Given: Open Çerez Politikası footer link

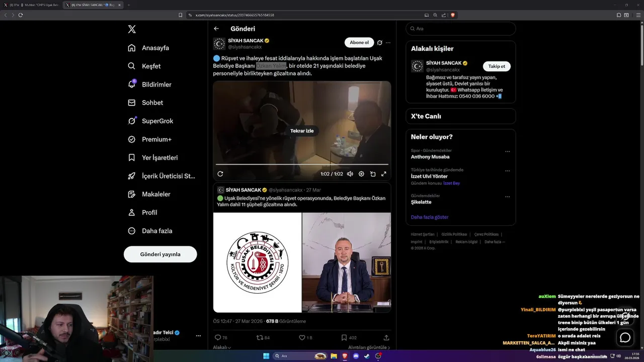Looking at the screenshot, I should 487,234.
